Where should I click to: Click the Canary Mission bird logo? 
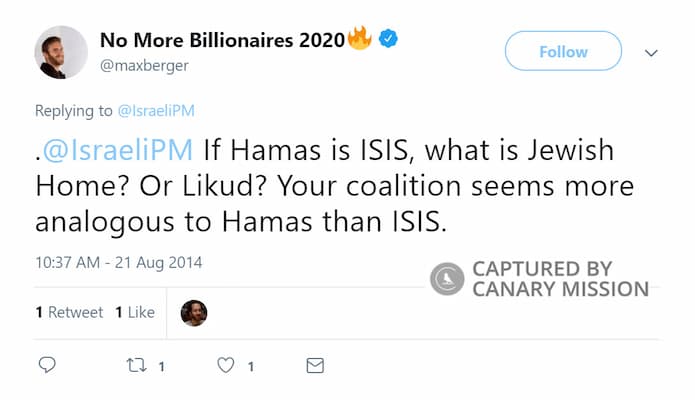(x=447, y=279)
